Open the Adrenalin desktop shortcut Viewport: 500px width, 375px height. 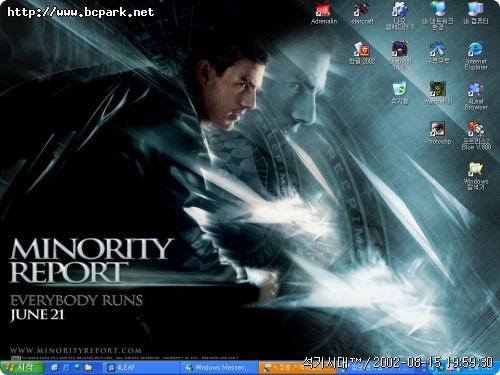(x=323, y=13)
